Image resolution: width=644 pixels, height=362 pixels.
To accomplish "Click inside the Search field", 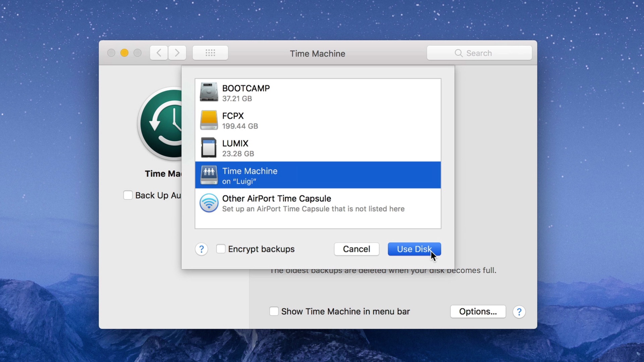I will (x=479, y=53).
